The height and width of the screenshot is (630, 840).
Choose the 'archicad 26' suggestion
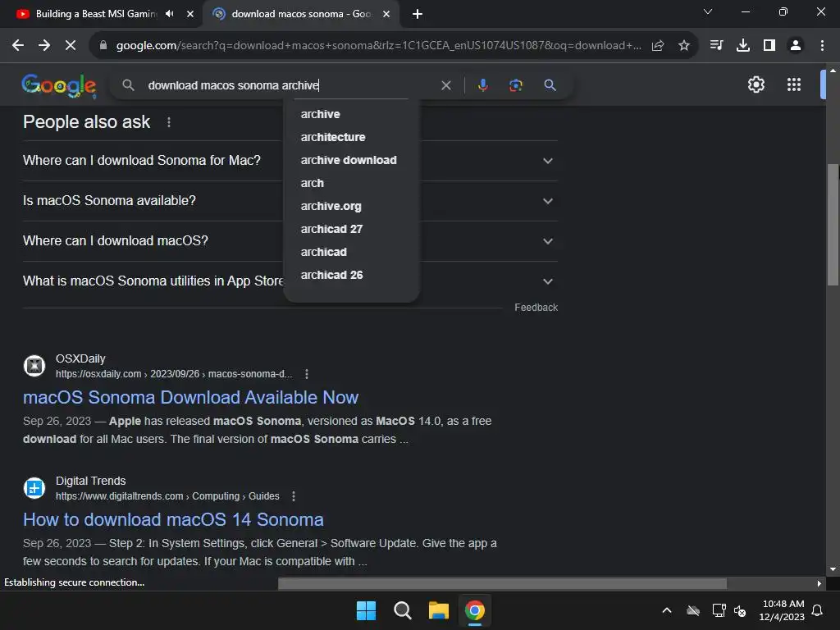coord(351,276)
